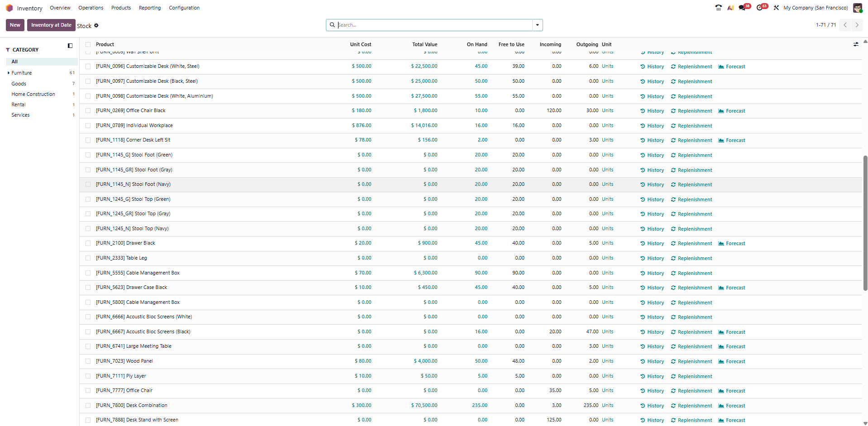Image resolution: width=868 pixels, height=426 pixels.
Task: View History for Office Chair Black
Action: click(x=652, y=111)
